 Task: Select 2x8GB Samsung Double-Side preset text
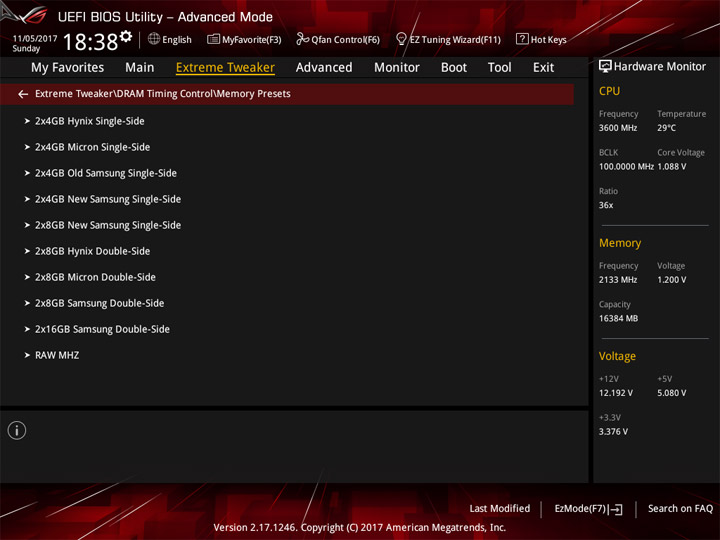click(x=99, y=304)
